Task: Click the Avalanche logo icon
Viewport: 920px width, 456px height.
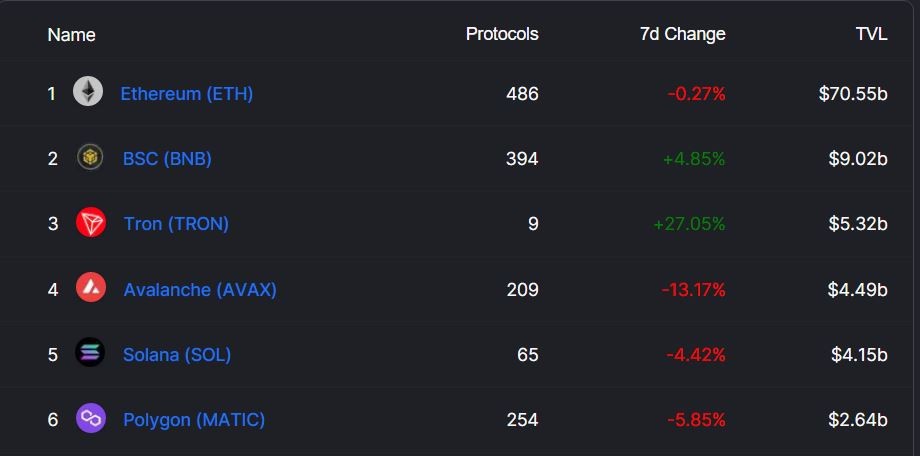Action: [91, 288]
